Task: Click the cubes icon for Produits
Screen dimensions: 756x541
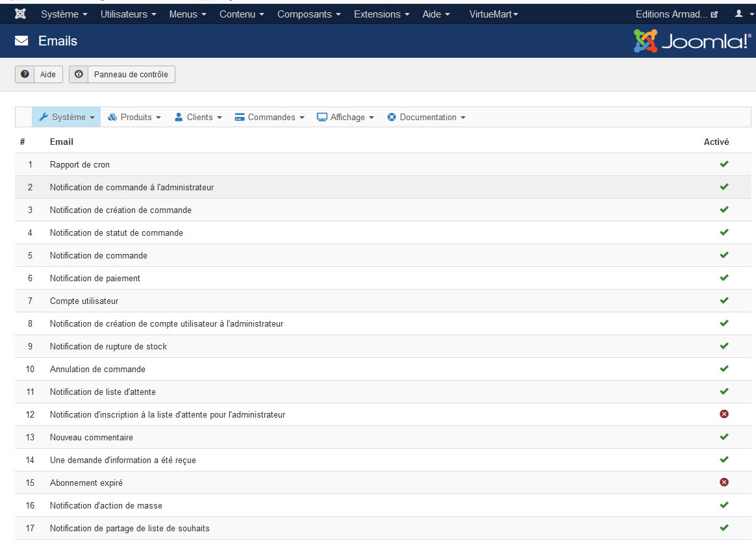Action: [112, 117]
